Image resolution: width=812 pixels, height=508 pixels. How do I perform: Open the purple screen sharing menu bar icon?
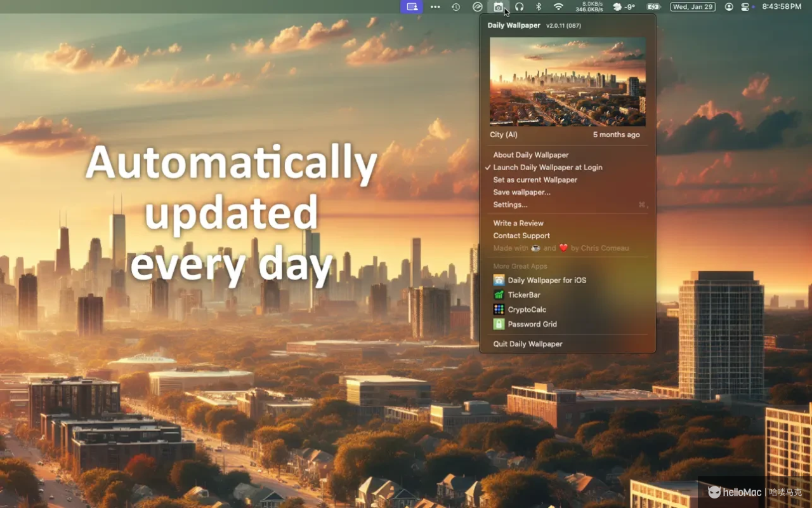[412, 7]
